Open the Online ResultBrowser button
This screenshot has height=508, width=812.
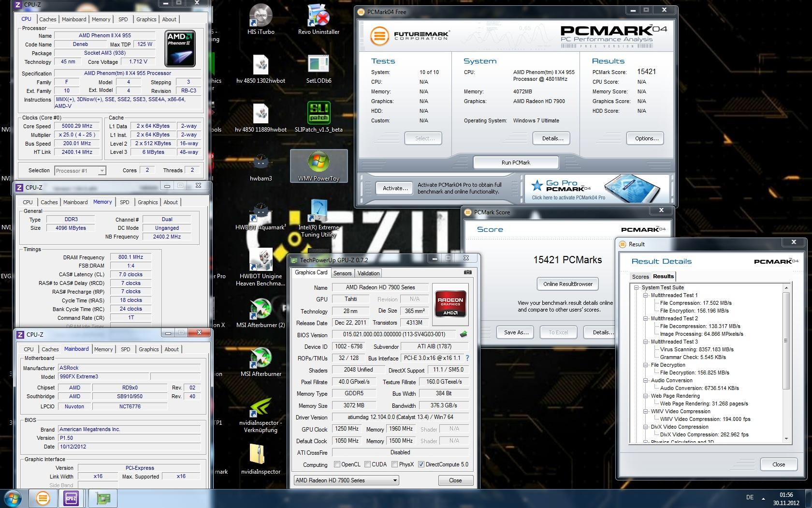pyautogui.click(x=567, y=284)
